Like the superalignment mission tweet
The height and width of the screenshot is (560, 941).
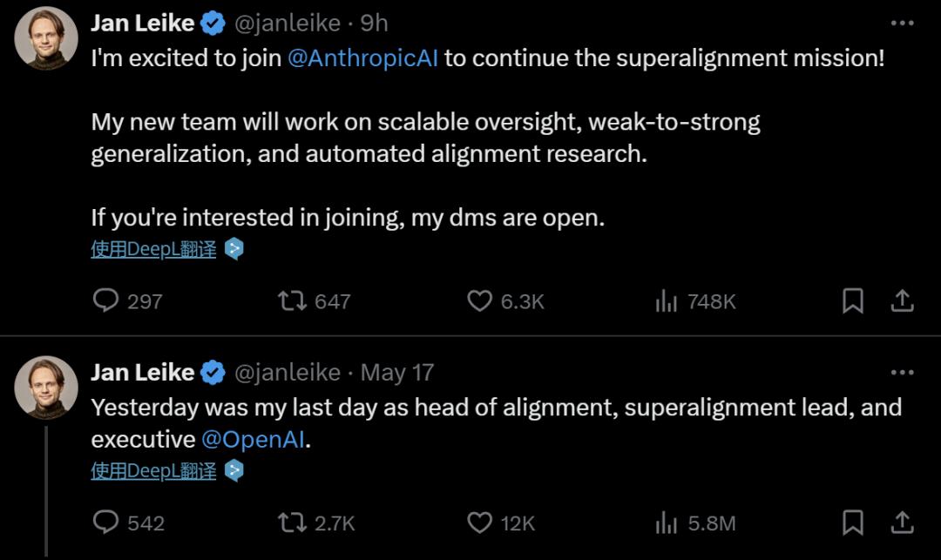click(x=479, y=301)
